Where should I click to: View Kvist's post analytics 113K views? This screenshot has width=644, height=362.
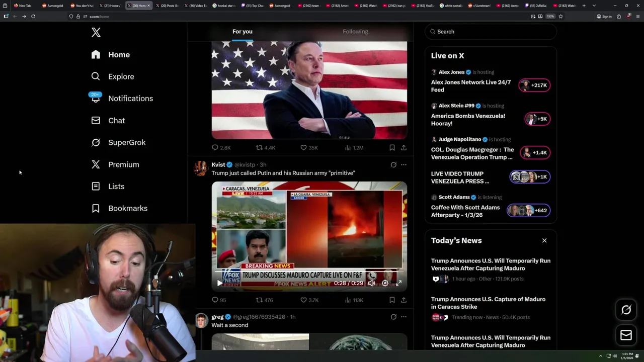(x=354, y=300)
